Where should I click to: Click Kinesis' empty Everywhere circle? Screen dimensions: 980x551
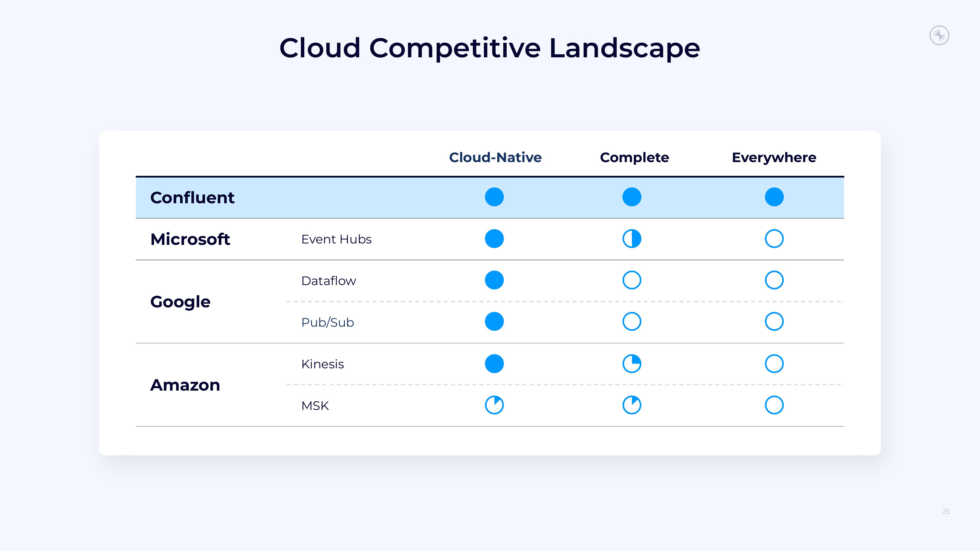[774, 364]
